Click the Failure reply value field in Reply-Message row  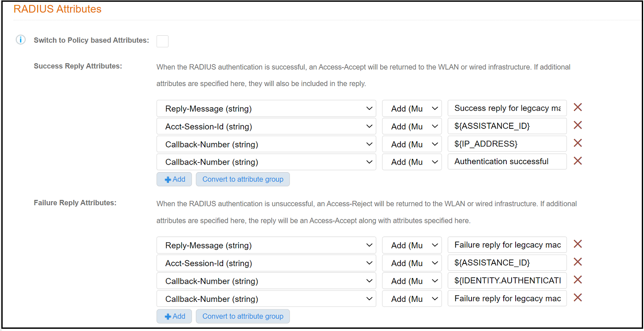pyautogui.click(x=507, y=245)
